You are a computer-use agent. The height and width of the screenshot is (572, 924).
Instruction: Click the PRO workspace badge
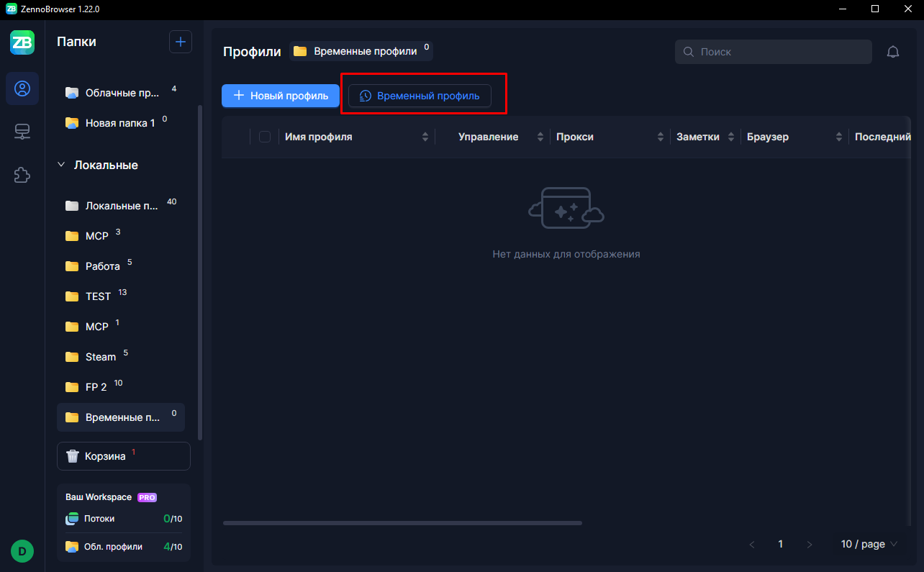[148, 497]
